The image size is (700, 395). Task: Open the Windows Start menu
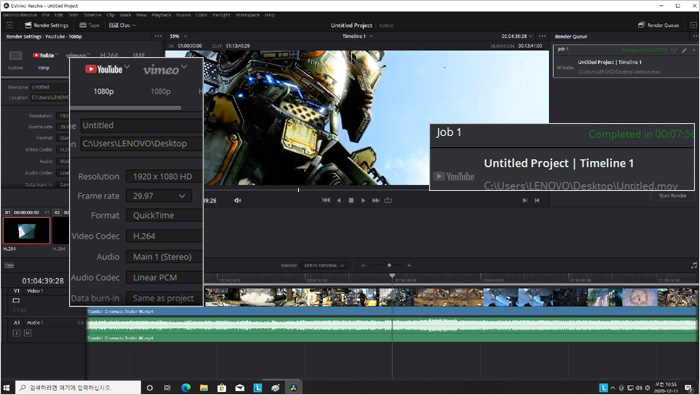pyautogui.click(x=7, y=387)
